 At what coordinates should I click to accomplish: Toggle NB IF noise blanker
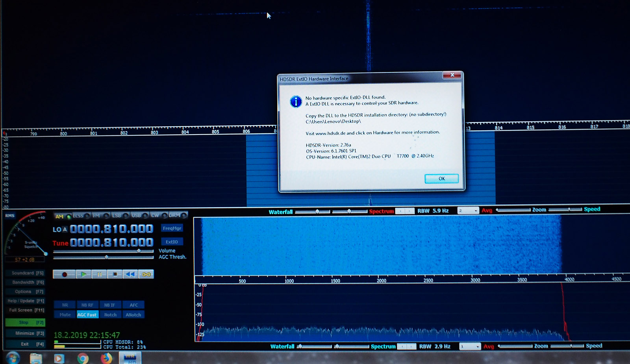point(109,305)
